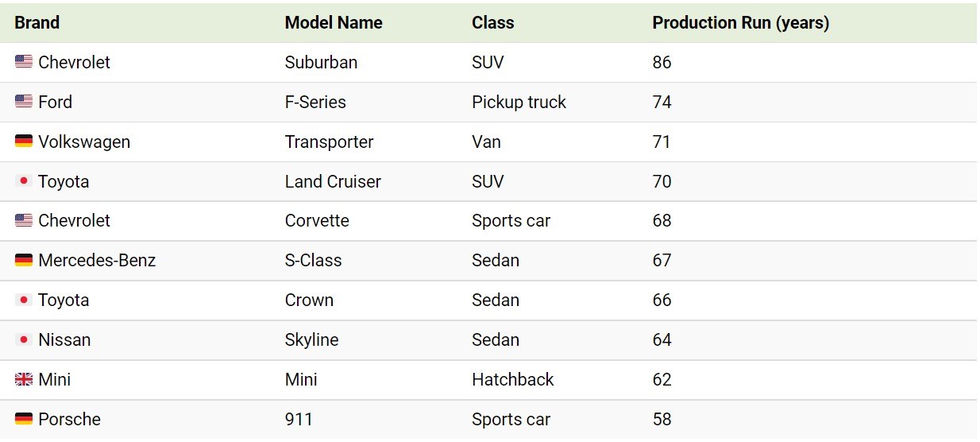This screenshot has width=980, height=442.
Task: Click the Japanese flag in the Land Cruiser row
Action: coord(24,181)
